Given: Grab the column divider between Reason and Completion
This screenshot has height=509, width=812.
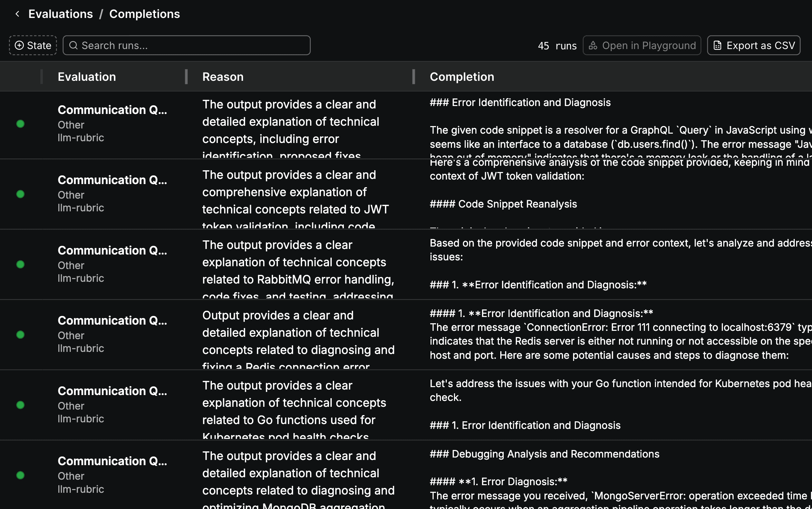Looking at the screenshot, I should pos(413,77).
